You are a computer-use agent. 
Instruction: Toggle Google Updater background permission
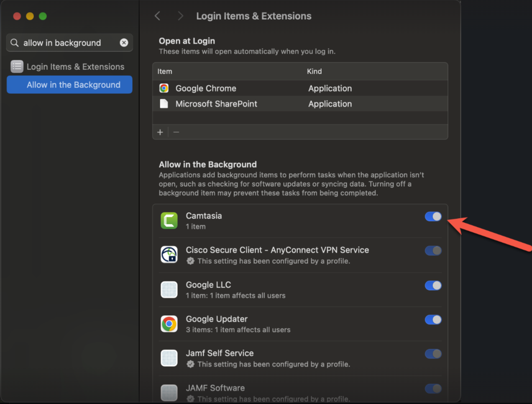433,320
